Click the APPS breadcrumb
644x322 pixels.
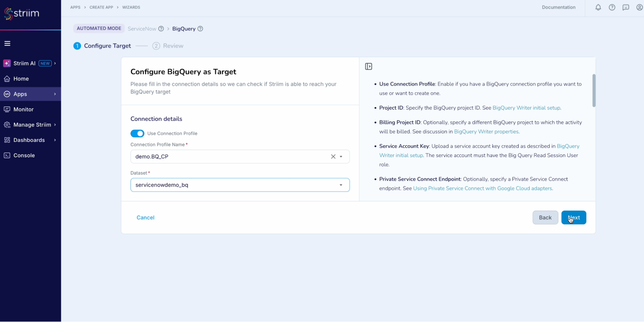click(75, 7)
